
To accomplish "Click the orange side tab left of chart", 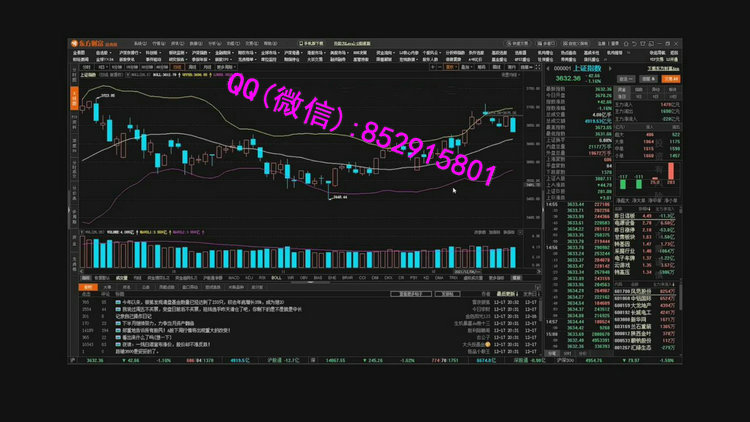I will pos(73,98).
